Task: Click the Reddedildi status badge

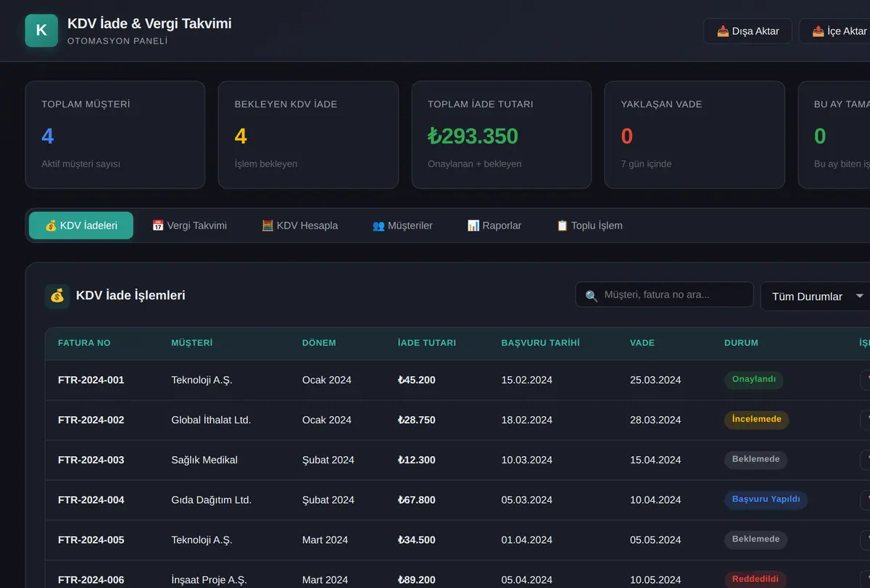Action: pyautogui.click(x=755, y=579)
